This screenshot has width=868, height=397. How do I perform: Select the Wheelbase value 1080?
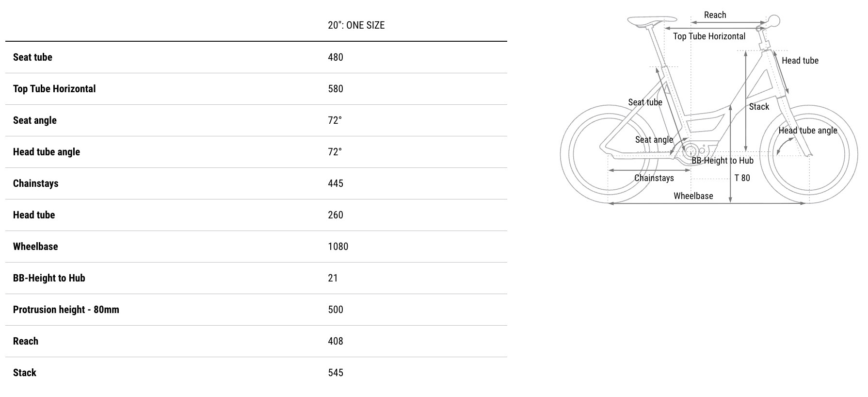pyautogui.click(x=338, y=247)
